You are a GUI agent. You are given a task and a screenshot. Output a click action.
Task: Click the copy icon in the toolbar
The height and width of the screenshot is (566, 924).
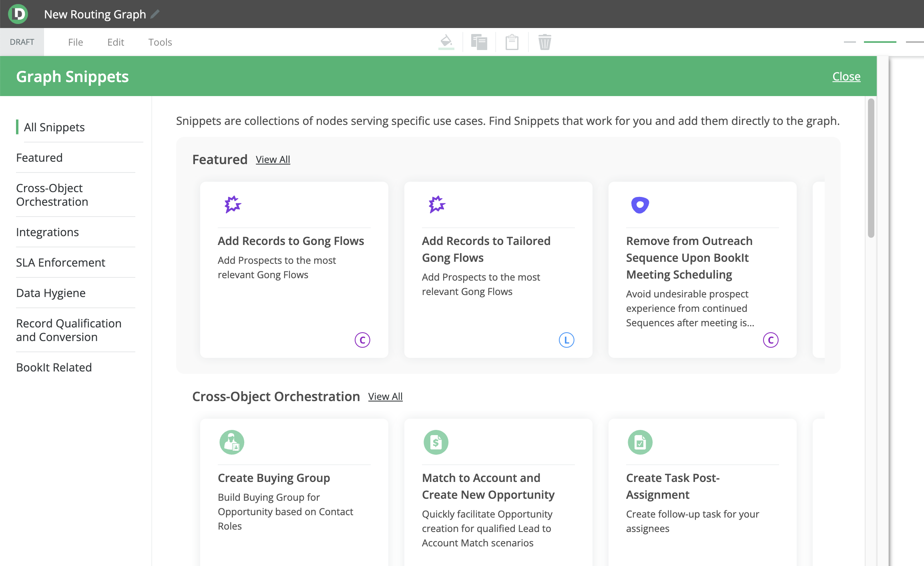(x=479, y=42)
